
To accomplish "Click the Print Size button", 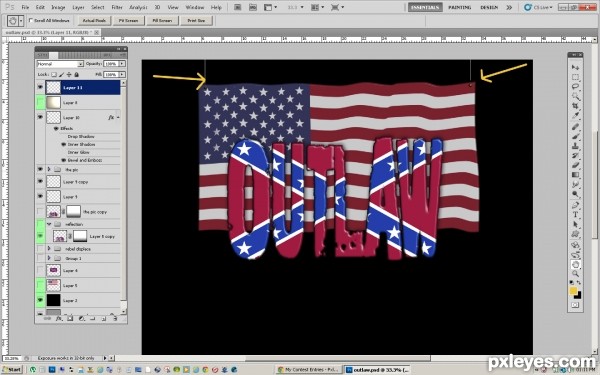I will [196, 20].
